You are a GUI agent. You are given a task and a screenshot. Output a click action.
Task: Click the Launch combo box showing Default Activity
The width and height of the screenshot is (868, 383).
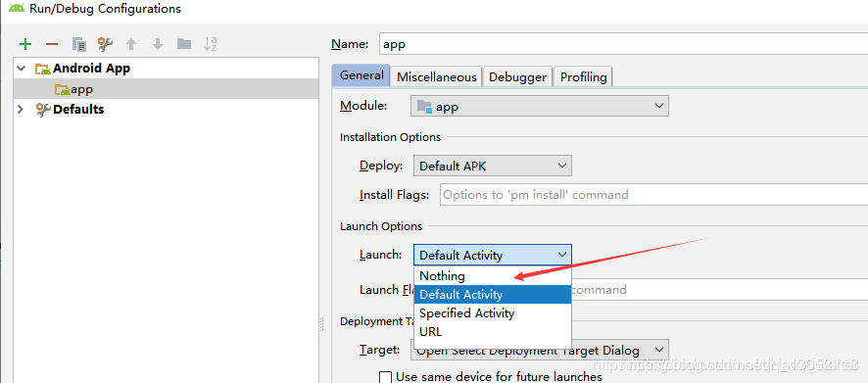[x=493, y=255]
